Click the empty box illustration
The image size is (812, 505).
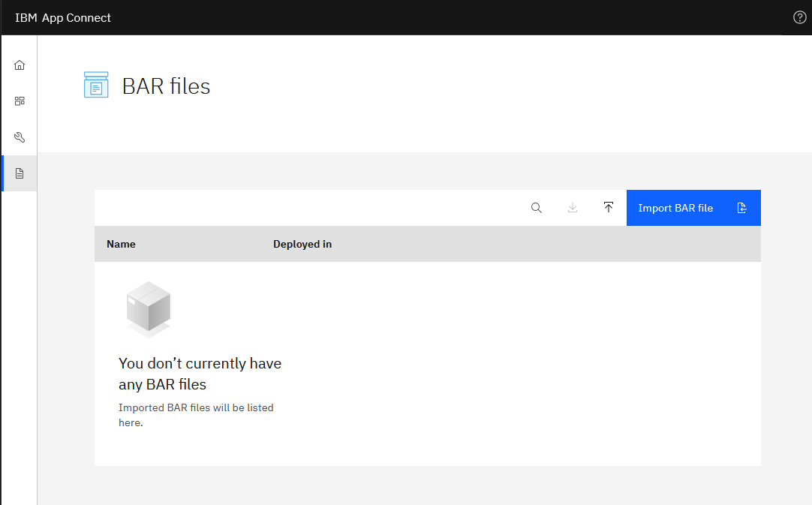pyautogui.click(x=149, y=309)
